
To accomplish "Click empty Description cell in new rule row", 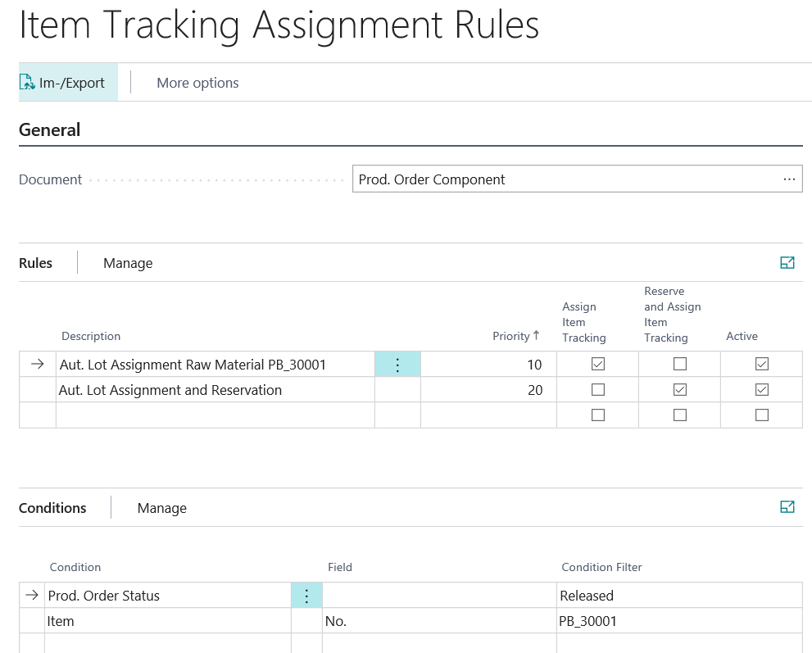I will pyautogui.click(x=215, y=415).
